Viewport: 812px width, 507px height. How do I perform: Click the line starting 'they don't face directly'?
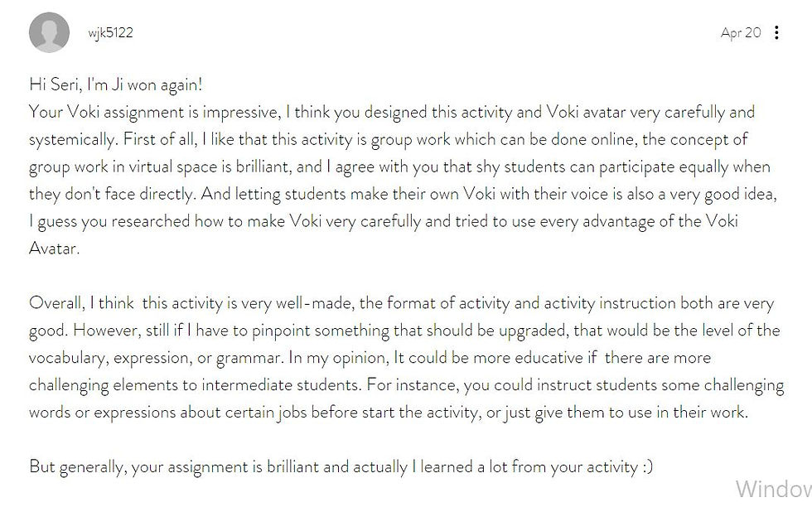point(401,194)
